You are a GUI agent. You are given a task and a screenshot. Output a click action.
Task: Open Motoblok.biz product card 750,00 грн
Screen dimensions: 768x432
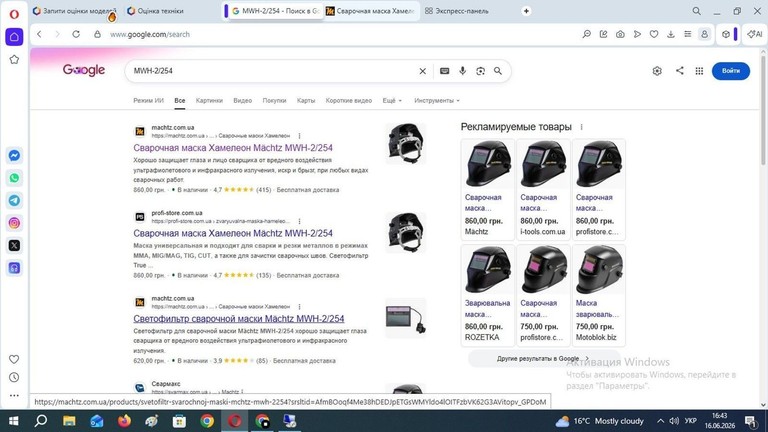[599, 295]
